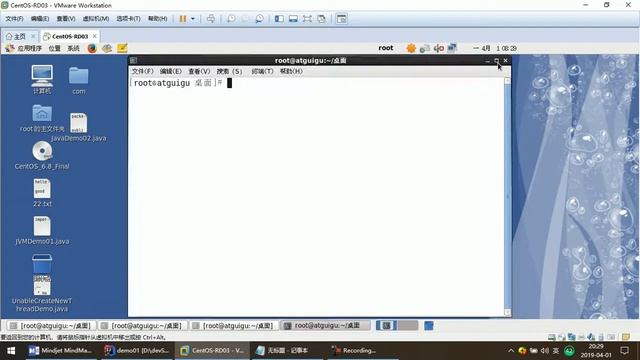The image size is (640, 360).
Task: Select the active fourth root@atguigu taskbar entry
Action: [325, 326]
